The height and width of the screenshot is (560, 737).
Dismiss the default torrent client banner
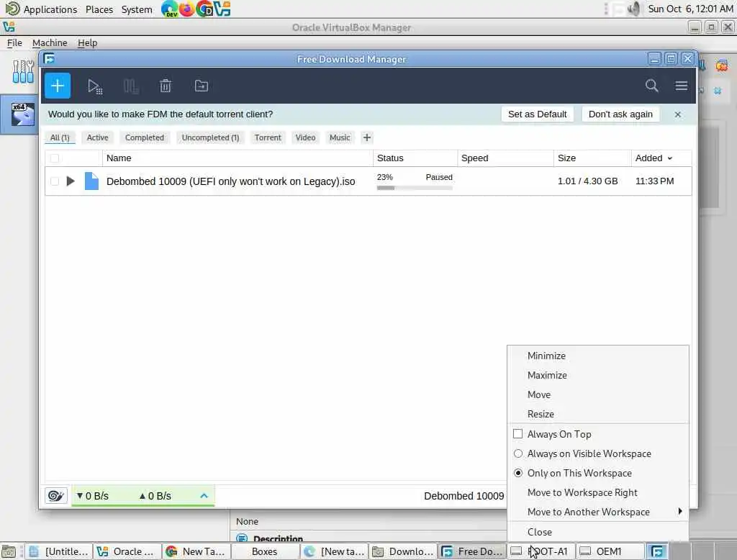tap(677, 114)
